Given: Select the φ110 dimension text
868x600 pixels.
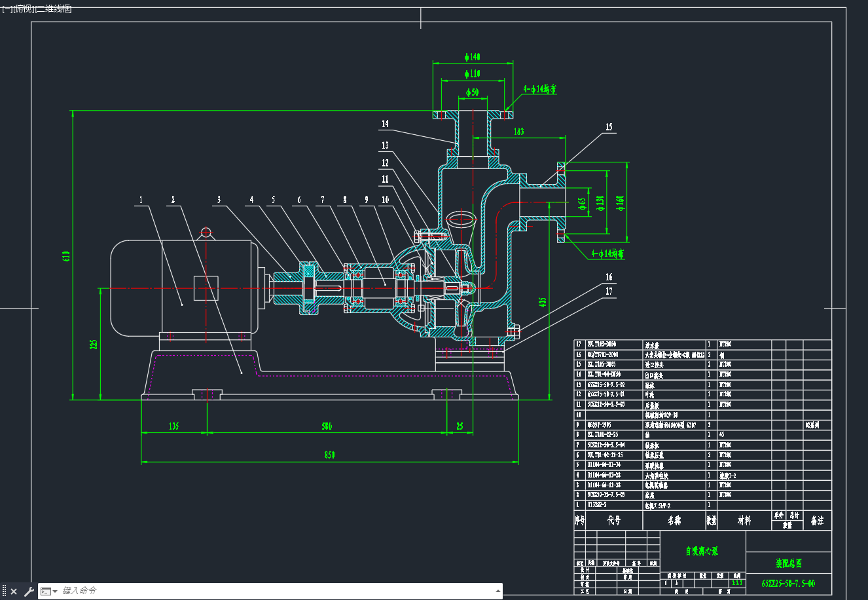Looking at the screenshot, I should [x=472, y=73].
